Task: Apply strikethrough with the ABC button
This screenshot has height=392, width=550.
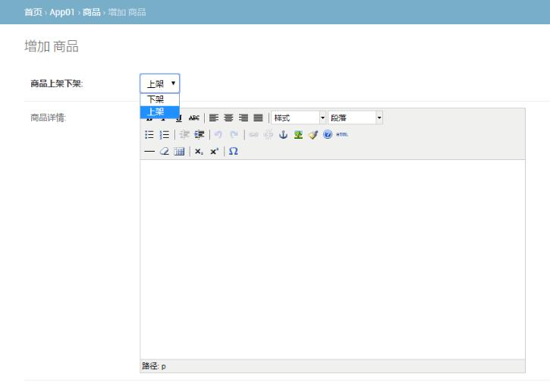Action: (x=193, y=118)
